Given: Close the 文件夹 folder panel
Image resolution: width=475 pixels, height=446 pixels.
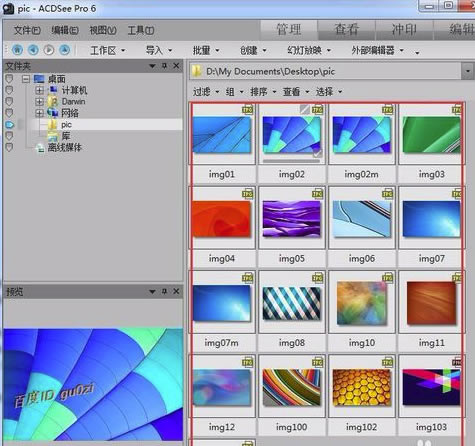Looking at the screenshot, I should click(x=176, y=66).
